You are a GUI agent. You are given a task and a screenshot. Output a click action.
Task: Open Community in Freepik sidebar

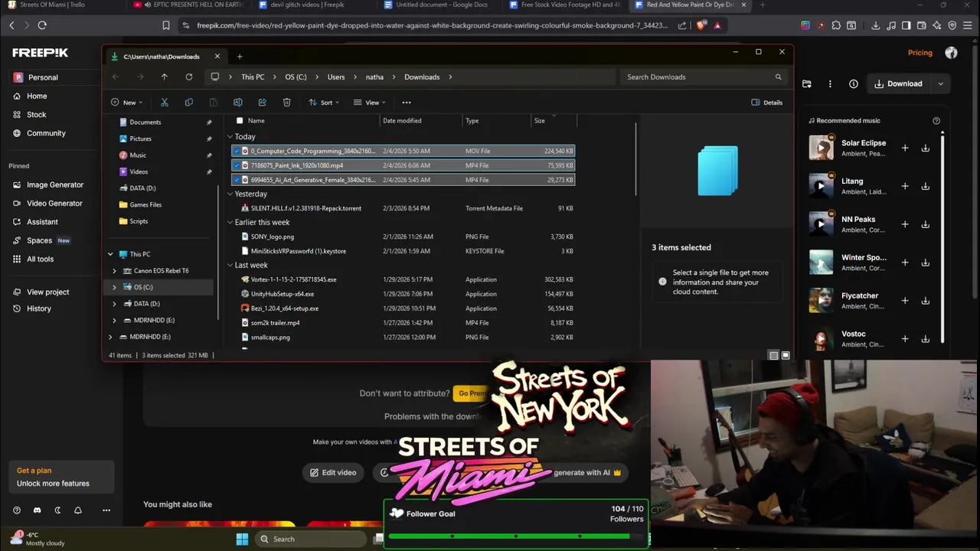pyautogui.click(x=46, y=133)
